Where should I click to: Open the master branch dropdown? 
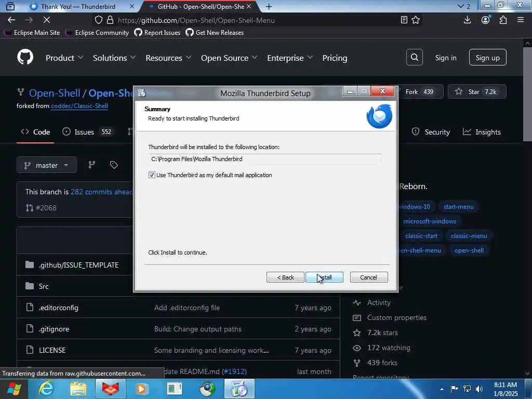(47, 165)
